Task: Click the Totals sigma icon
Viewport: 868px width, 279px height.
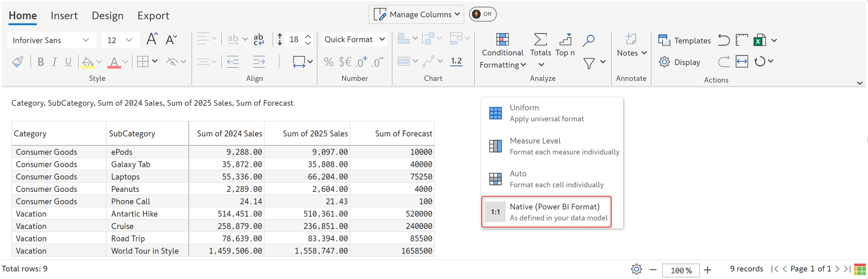Action: click(540, 40)
